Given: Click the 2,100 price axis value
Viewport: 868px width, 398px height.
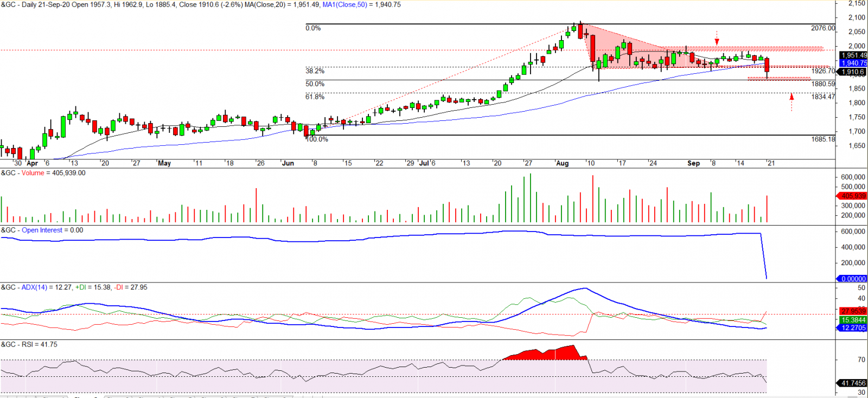Looking at the screenshot, I should (x=857, y=18).
